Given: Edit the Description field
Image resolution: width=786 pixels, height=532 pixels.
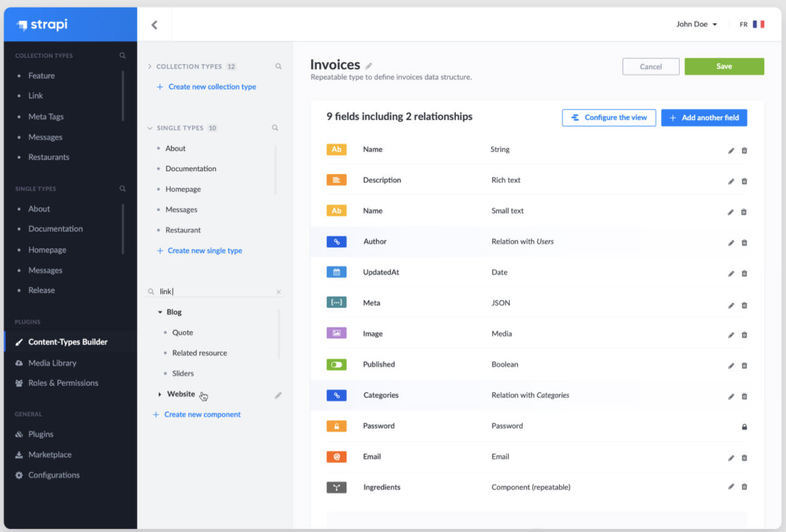Looking at the screenshot, I should tap(731, 181).
